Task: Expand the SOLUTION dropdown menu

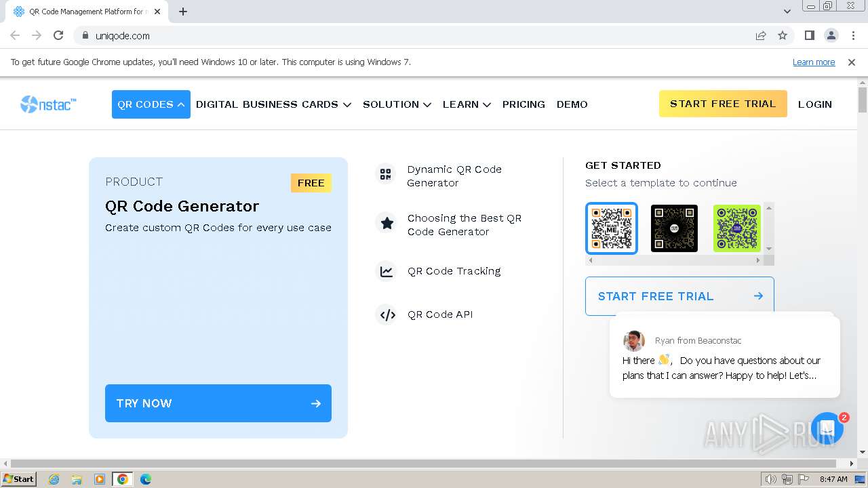Action: click(x=397, y=104)
